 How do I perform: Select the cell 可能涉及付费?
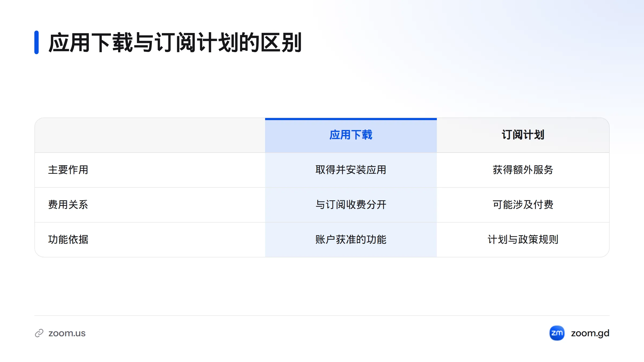coord(523,205)
